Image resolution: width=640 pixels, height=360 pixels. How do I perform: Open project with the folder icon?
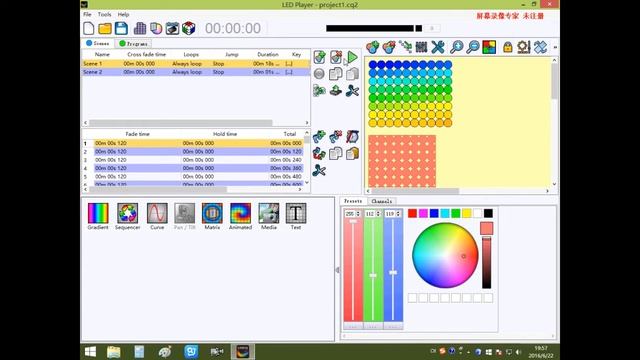(x=105, y=28)
